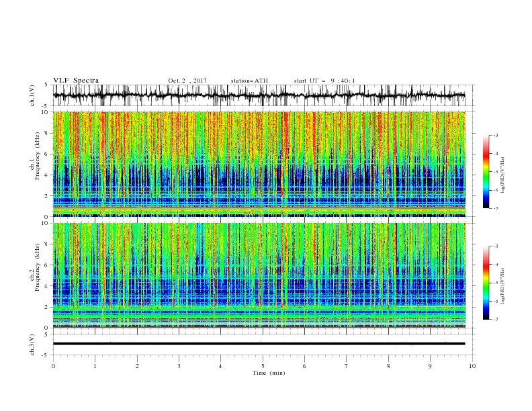Click the ch.3 flat voltage trace

259,344
